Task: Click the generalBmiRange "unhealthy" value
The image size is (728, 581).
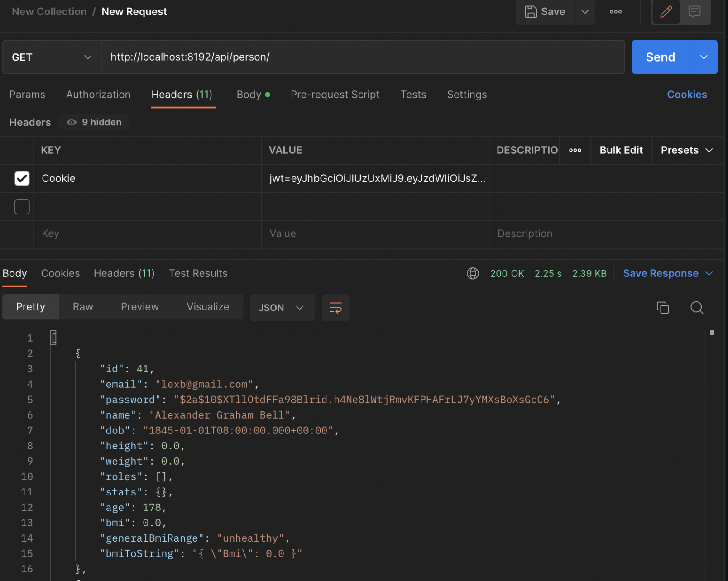Action: point(250,538)
